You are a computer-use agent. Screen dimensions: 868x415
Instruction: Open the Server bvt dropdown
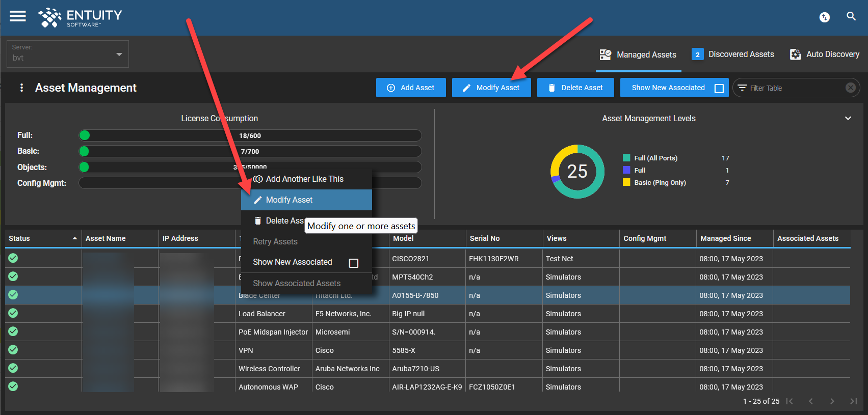[68, 54]
